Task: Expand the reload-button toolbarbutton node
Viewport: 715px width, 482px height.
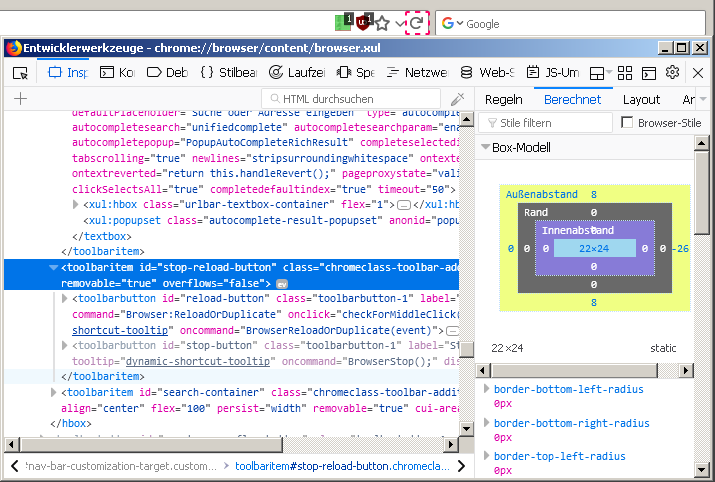Action: pyautogui.click(x=67, y=299)
